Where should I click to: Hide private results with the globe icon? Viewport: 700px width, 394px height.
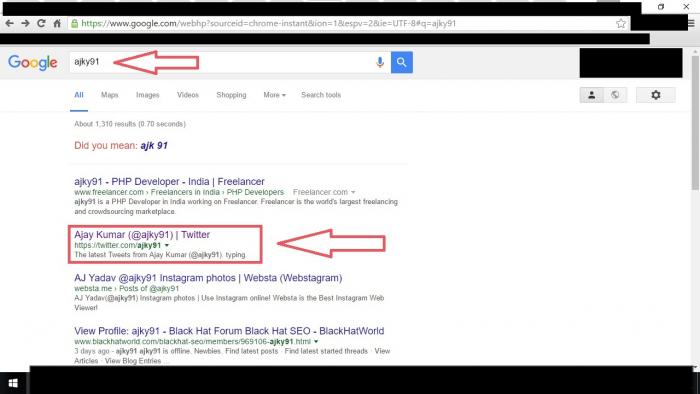(615, 95)
